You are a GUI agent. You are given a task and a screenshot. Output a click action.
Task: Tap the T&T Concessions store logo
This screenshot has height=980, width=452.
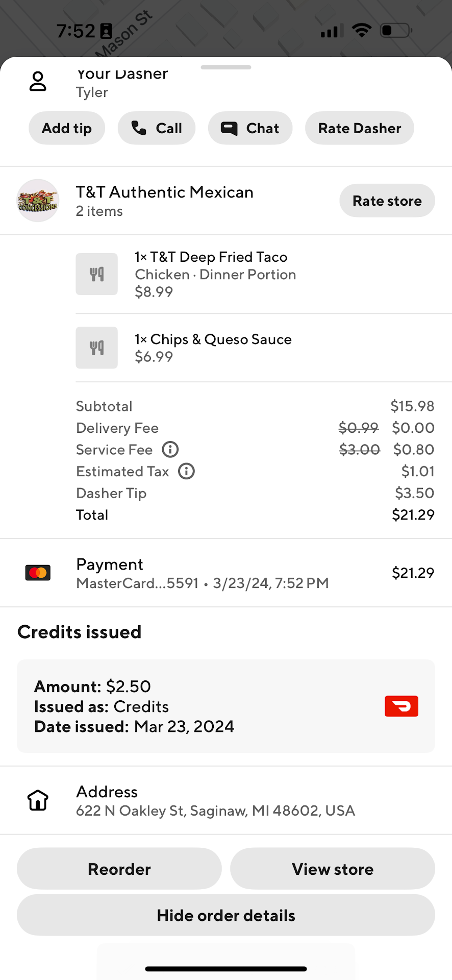pyautogui.click(x=38, y=201)
